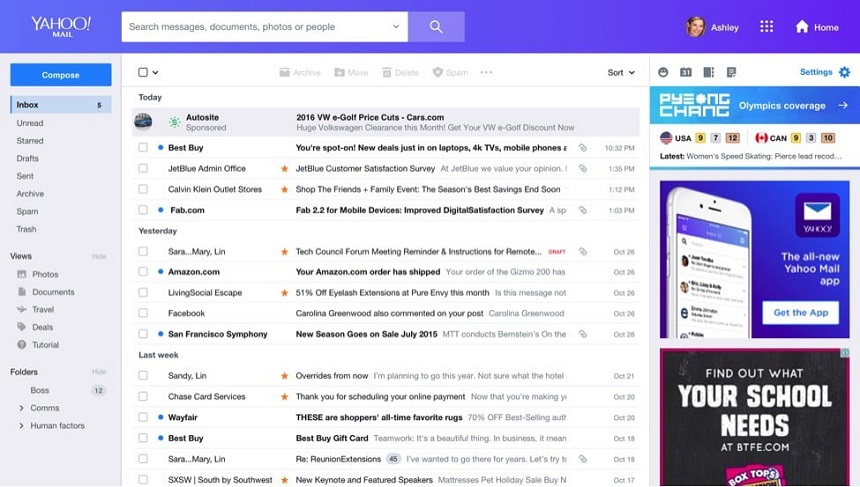The image size is (860, 487).
Task: Click the Home house icon
Action: pyautogui.click(x=801, y=27)
